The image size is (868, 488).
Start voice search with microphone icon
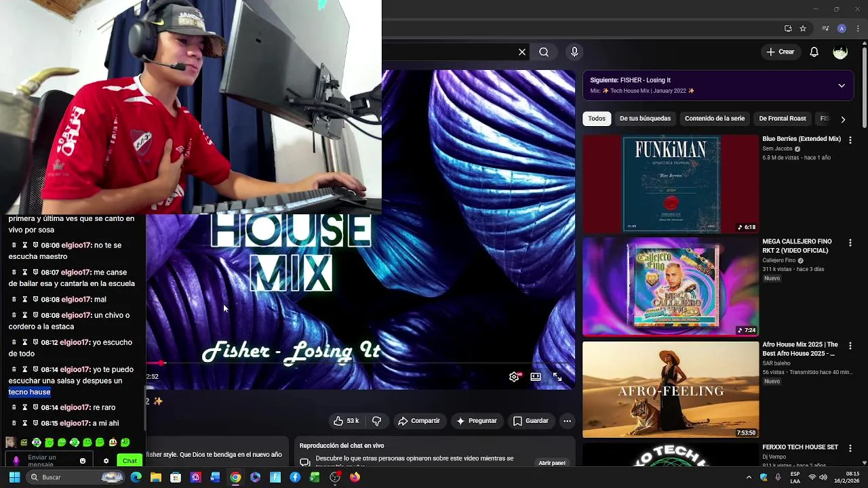point(574,52)
